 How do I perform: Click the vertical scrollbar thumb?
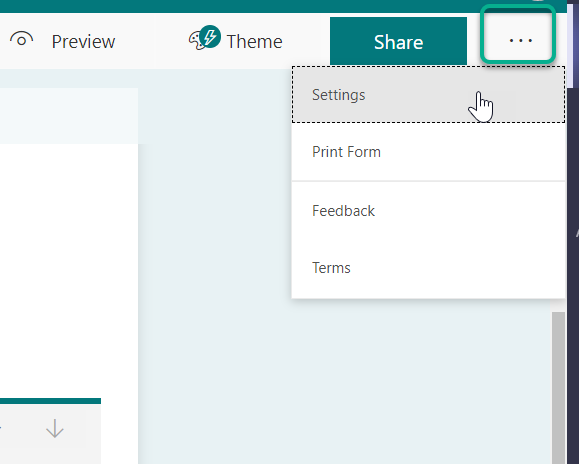coord(559,388)
